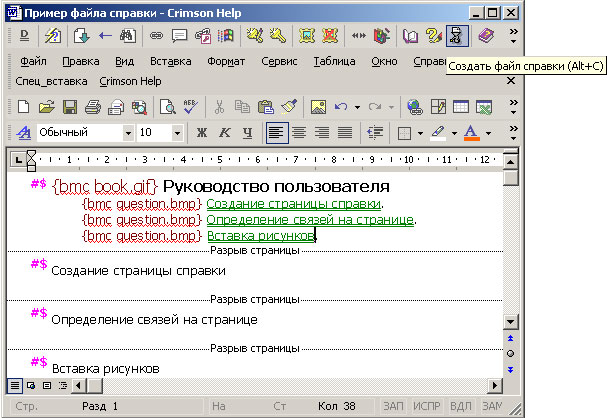This screenshot has height=418, width=607.
Task: Follow the Создание страницы справки link
Action: 294,204
